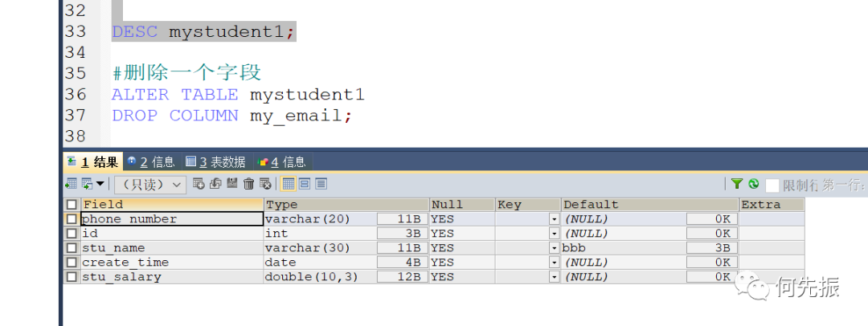This screenshot has height=326, width=868.
Task: Open Key dropdown in stu_salary row
Action: (x=554, y=277)
